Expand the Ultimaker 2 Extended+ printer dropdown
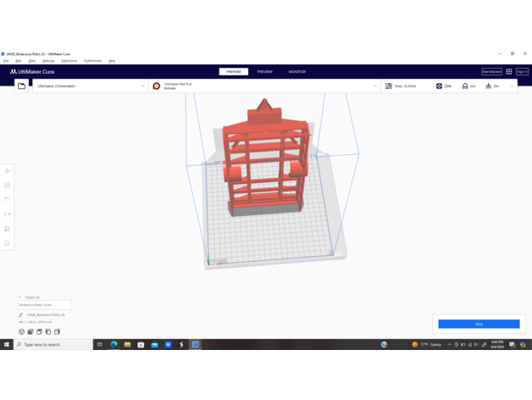 91,86
